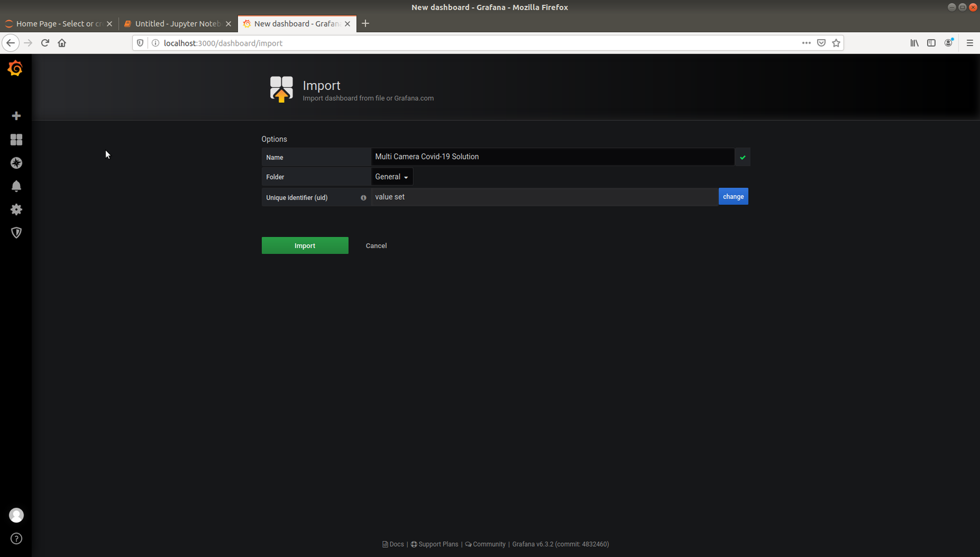Bookmark this page with the star icon
The height and width of the screenshot is (557, 980).
click(x=836, y=43)
